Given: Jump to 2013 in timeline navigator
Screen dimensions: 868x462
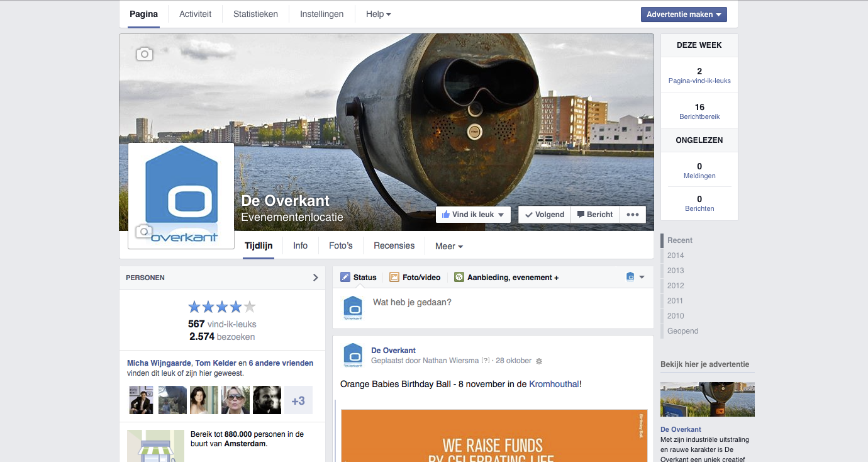Looking at the screenshot, I should 676,271.
